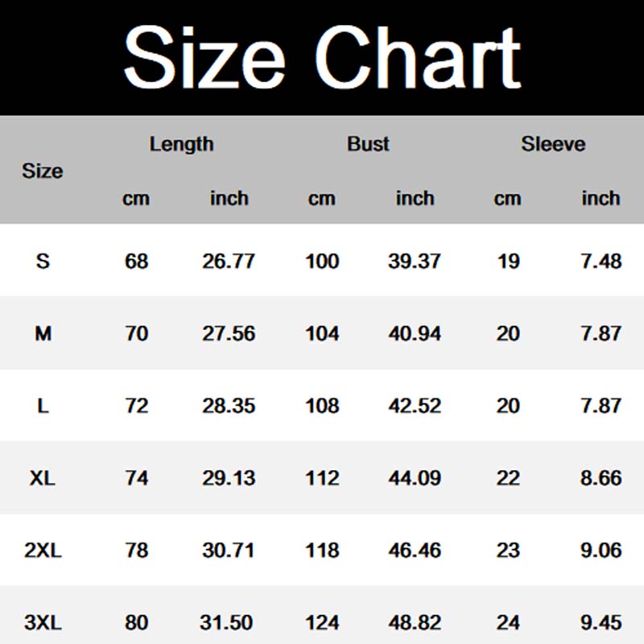Click the 26.77 inch length value
Image resolution: width=644 pixels, height=644 pixels.
[x=229, y=261]
